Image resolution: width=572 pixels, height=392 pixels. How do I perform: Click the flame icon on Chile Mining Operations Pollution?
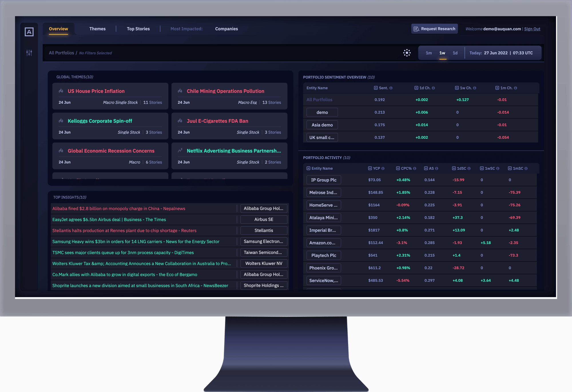coord(180,91)
